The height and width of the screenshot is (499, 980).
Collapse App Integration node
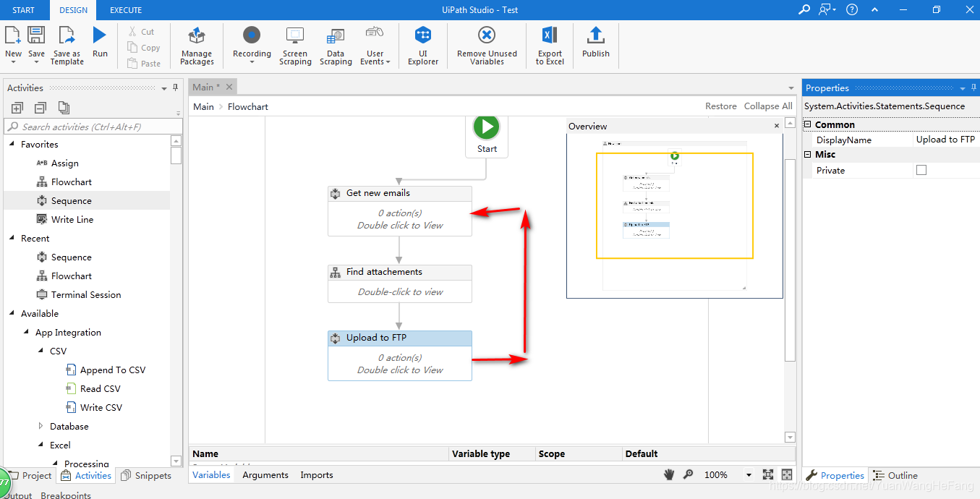(26, 332)
